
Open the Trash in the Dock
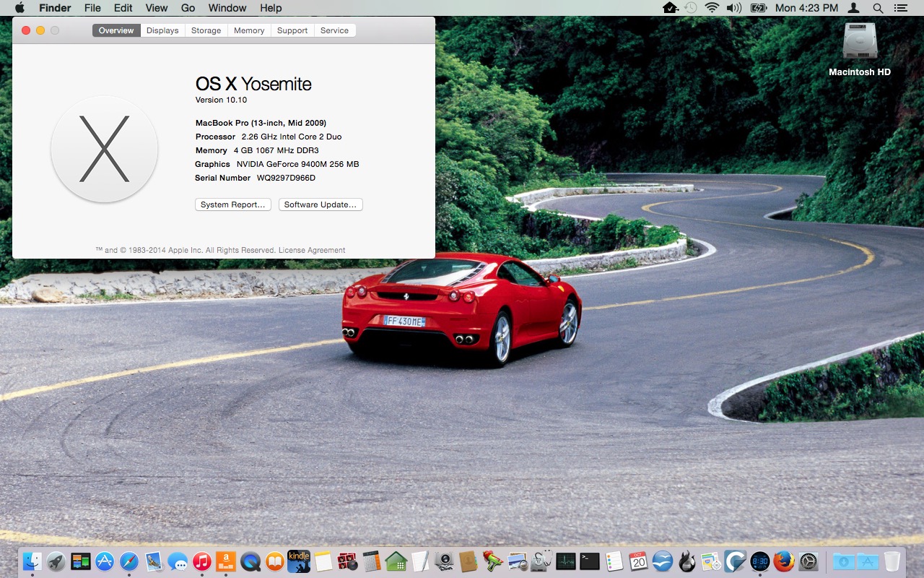[x=892, y=561]
